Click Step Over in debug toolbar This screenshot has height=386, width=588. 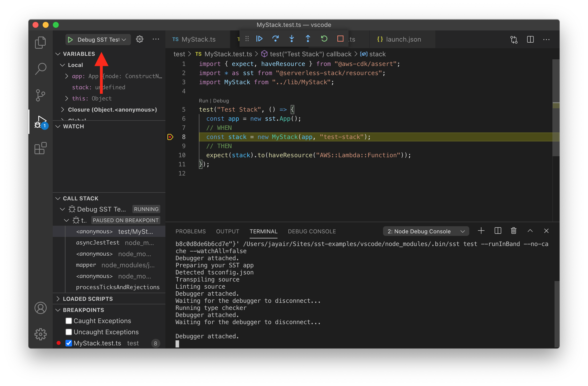click(x=275, y=39)
